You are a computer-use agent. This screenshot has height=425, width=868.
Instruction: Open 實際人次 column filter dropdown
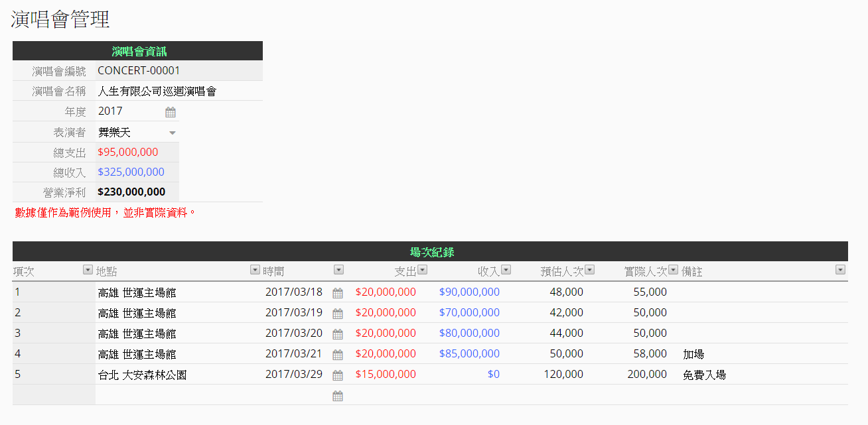pos(673,270)
